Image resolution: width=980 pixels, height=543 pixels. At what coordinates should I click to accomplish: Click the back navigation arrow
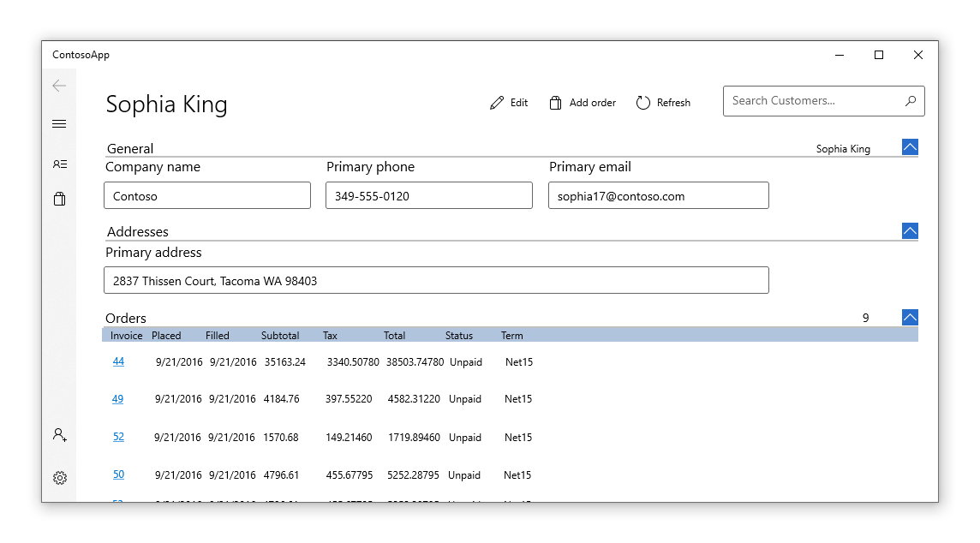point(59,86)
